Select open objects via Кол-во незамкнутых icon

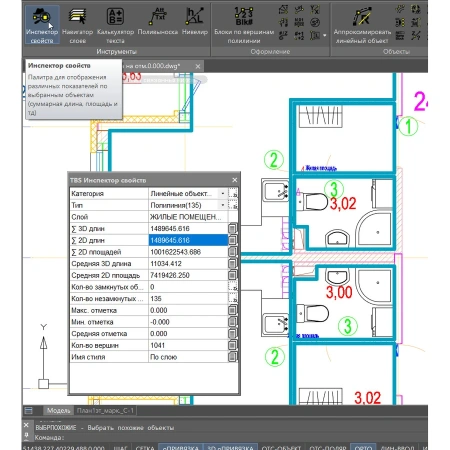tap(233, 298)
